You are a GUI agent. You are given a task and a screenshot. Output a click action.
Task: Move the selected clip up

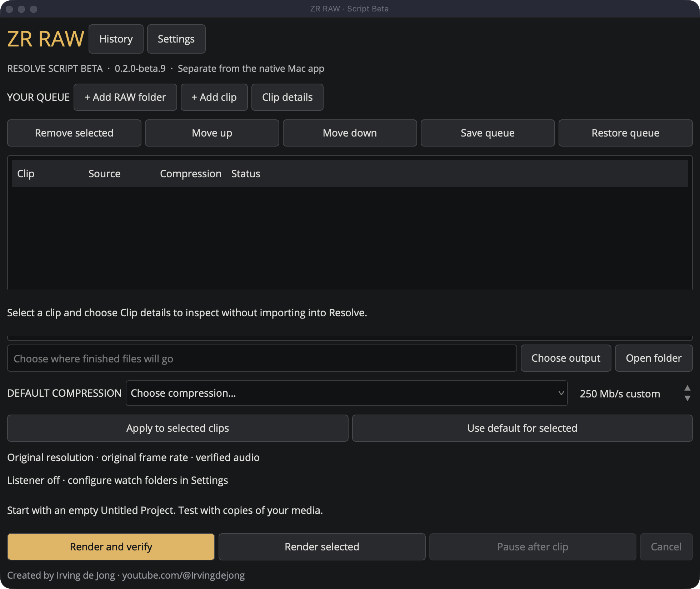212,133
